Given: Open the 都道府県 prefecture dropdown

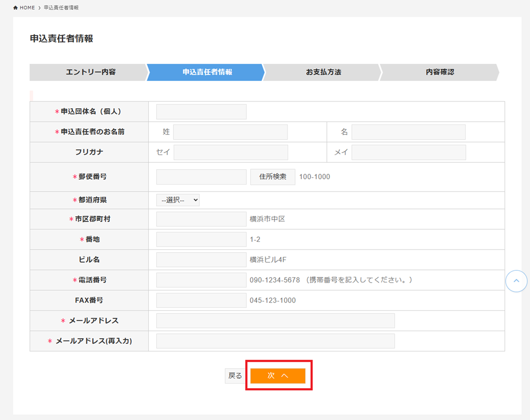Looking at the screenshot, I should [178, 200].
